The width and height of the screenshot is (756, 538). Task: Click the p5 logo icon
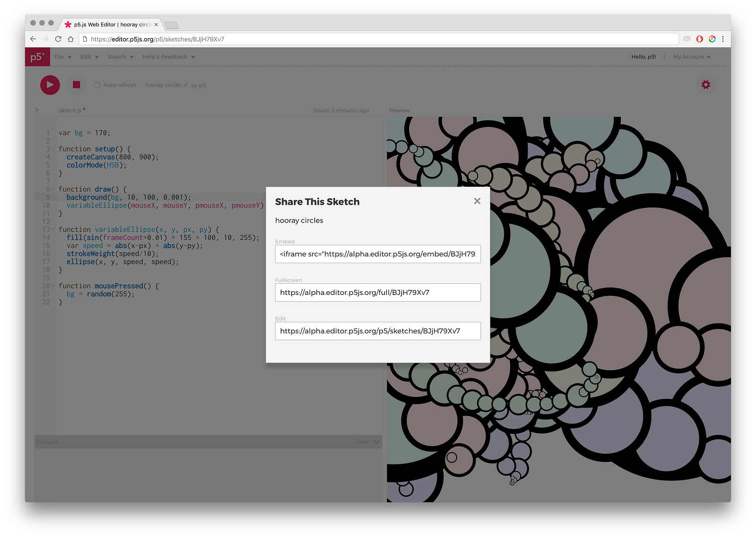37,57
